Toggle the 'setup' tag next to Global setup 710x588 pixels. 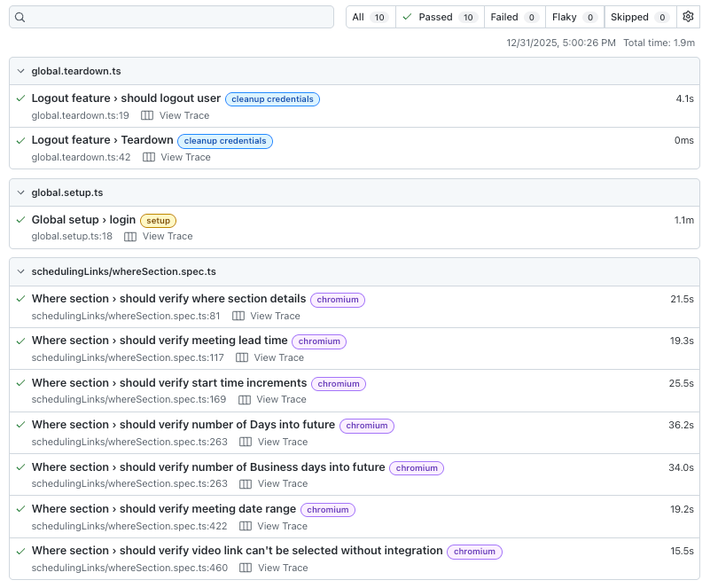pyautogui.click(x=158, y=220)
